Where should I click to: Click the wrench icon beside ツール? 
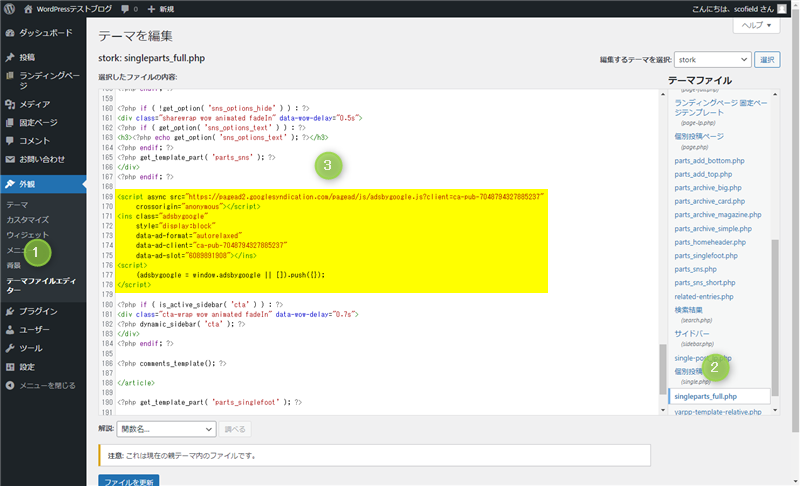pyautogui.click(x=10, y=348)
